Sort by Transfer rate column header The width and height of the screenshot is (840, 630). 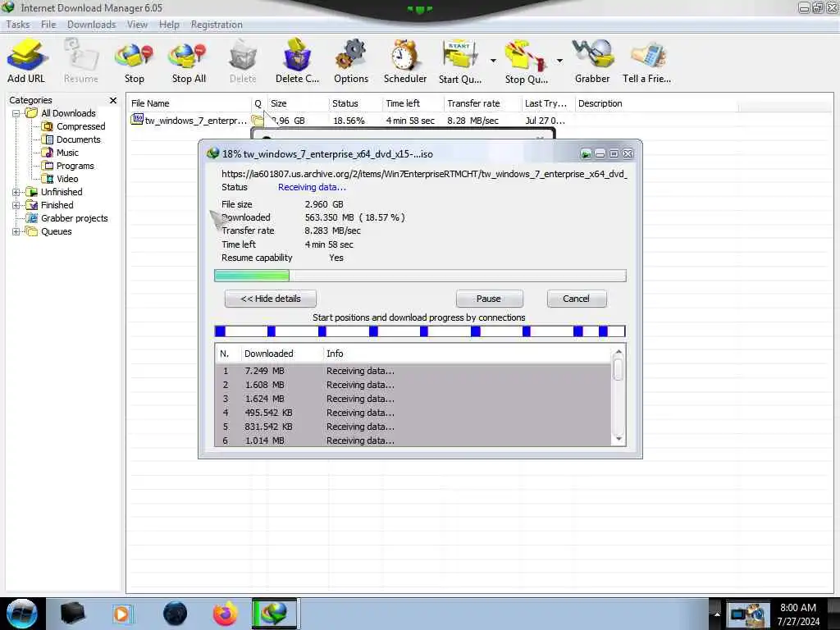[482, 103]
